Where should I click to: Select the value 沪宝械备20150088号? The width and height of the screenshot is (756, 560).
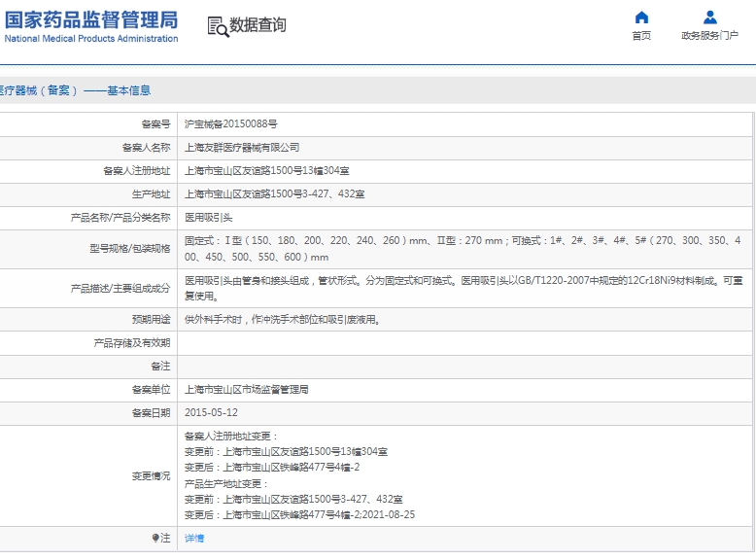(x=231, y=124)
